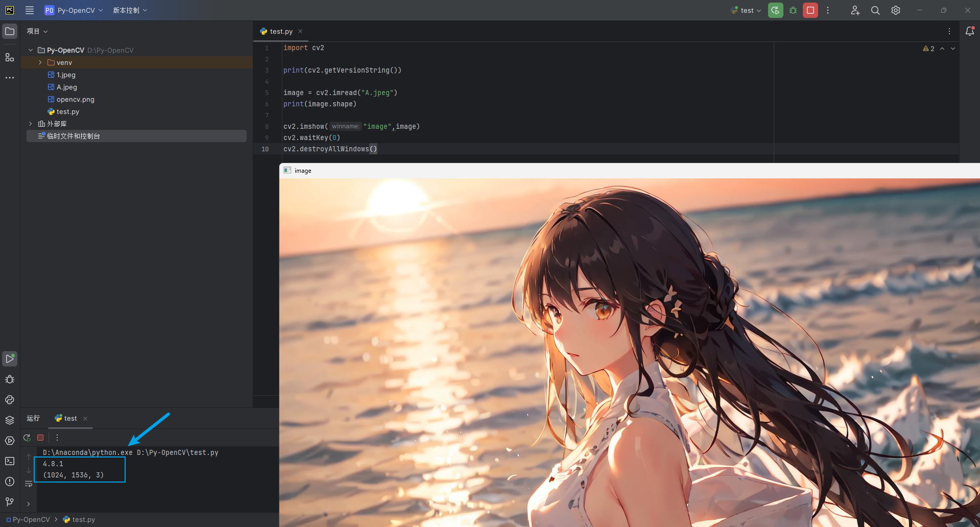The image size is (980, 527).
Task: Click line number 10 in the gutter
Action: click(x=265, y=149)
